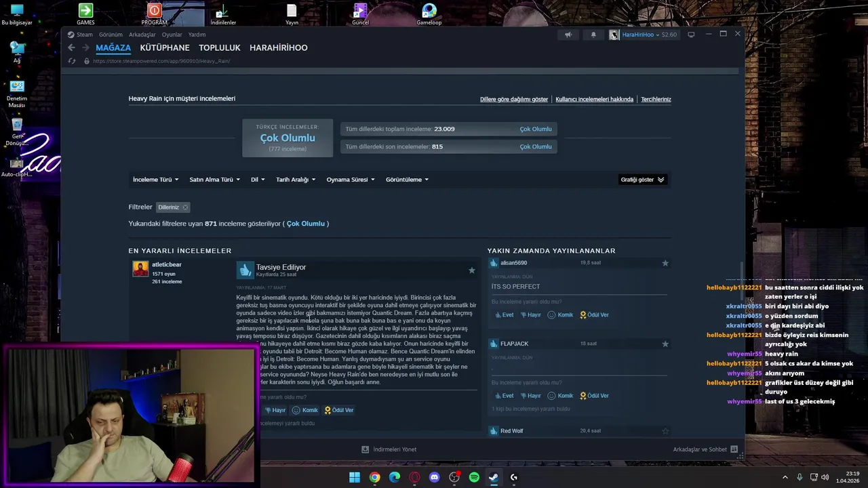868x488 pixels.
Task: Click the award star on atleticbear's review
Action: [x=472, y=270]
